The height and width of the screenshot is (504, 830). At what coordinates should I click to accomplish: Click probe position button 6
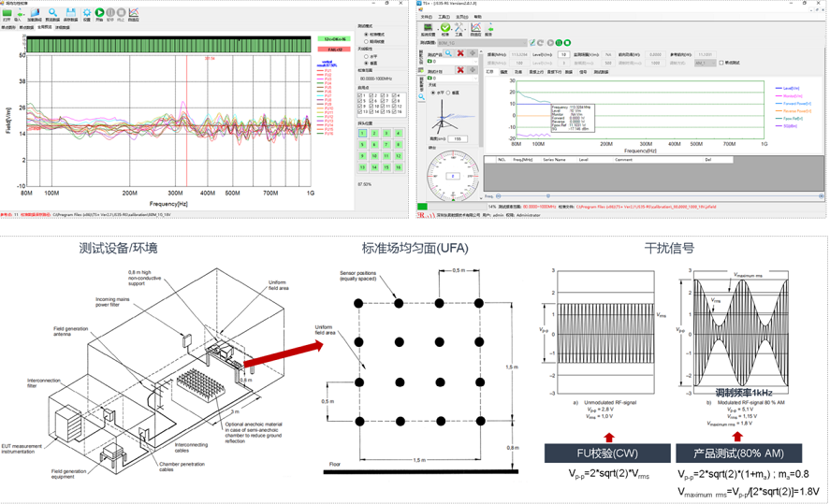coord(374,144)
